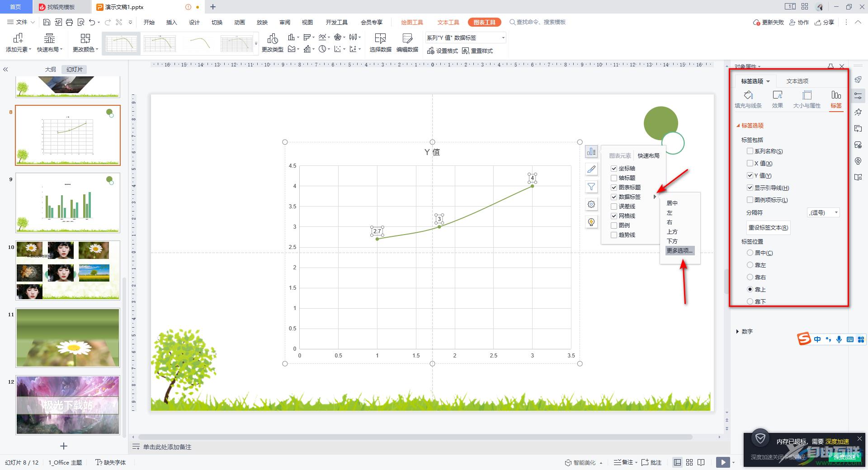Collapse slide panel double-chevron icon
This screenshot has height=470, width=868.
[5, 70]
